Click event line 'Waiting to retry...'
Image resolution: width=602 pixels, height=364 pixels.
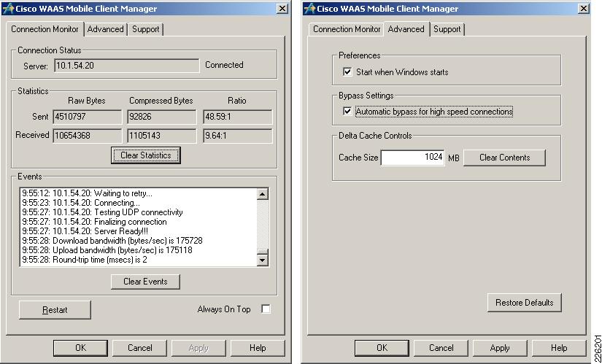(87, 193)
